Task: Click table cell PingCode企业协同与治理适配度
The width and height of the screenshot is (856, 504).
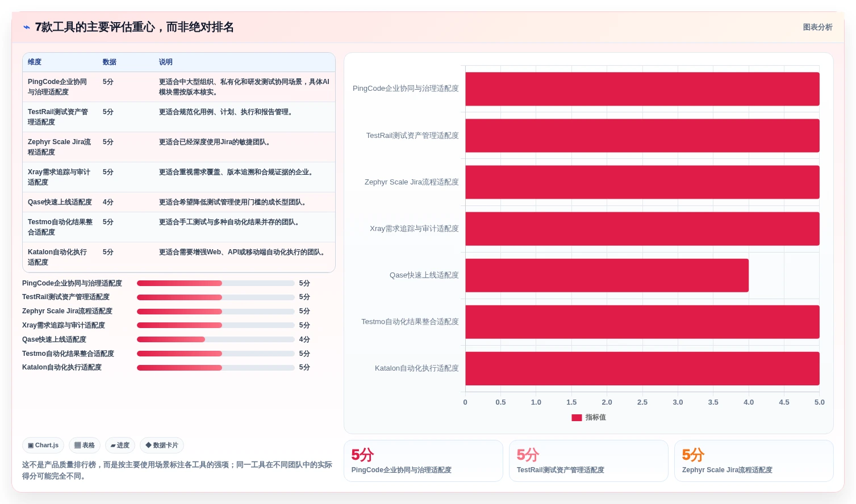Action: tap(60, 87)
